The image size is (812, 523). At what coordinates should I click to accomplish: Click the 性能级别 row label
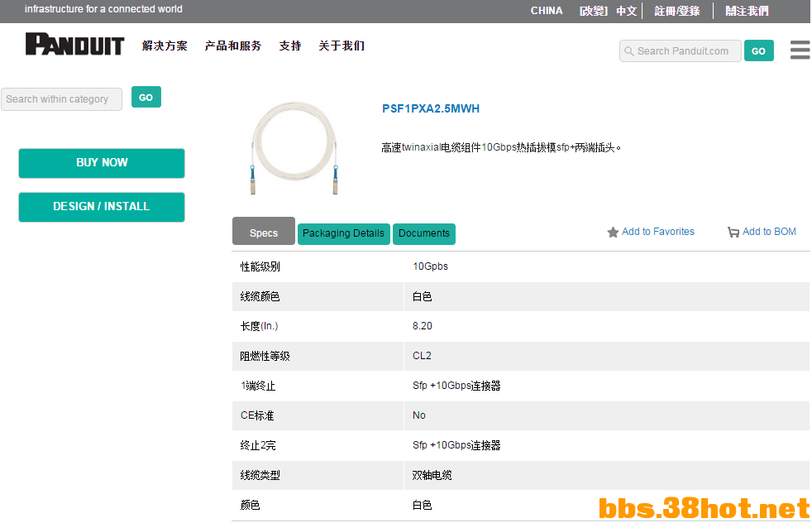(x=260, y=266)
